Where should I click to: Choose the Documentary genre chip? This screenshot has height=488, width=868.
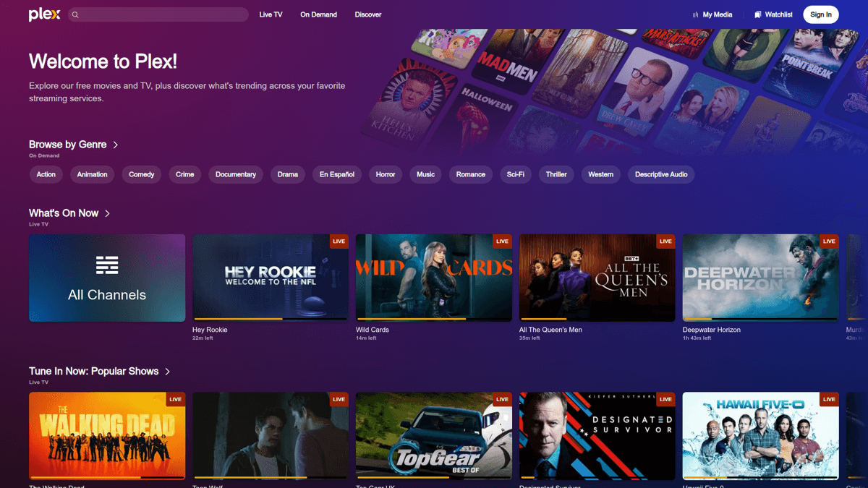(235, 174)
